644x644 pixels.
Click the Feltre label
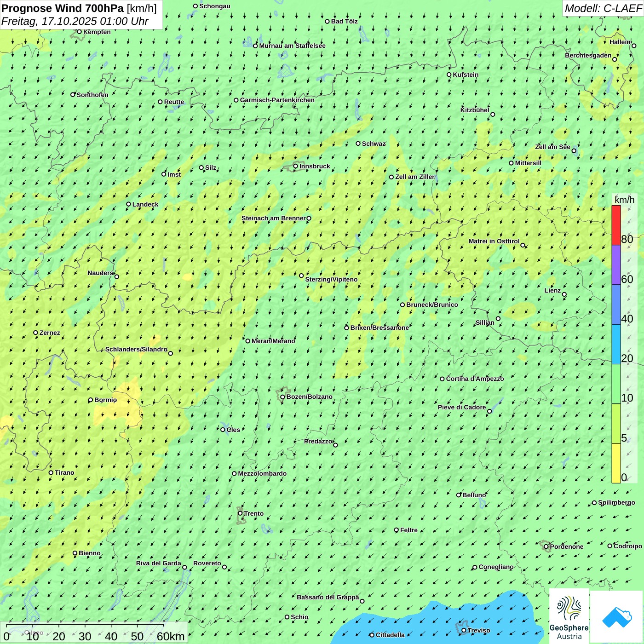click(x=408, y=530)
